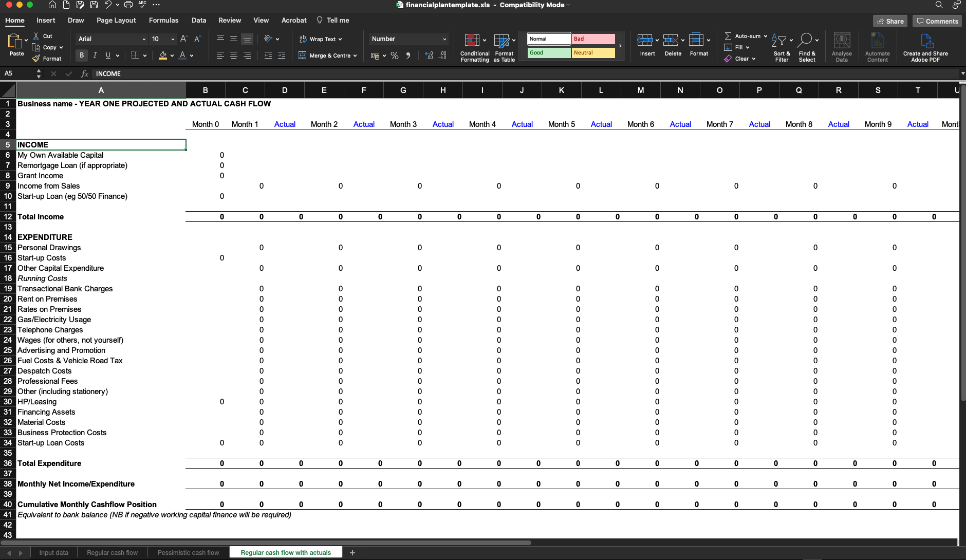Viewport: 966px width, 560px height.
Task: Open Format as Table gallery
Action: click(501, 41)
